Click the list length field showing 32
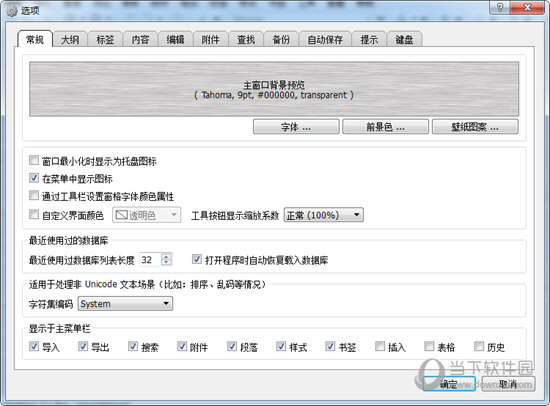Viewport: 550px width, 406px height. (150, 260)
